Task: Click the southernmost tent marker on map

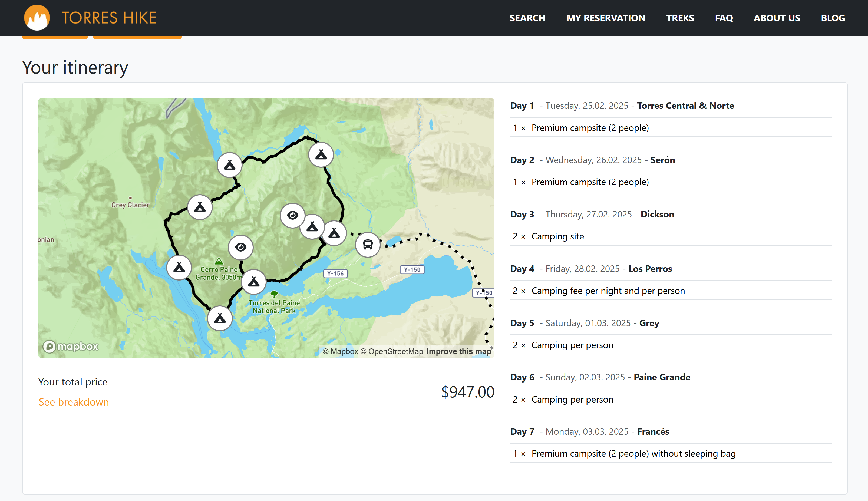Action: click(220, 318)
